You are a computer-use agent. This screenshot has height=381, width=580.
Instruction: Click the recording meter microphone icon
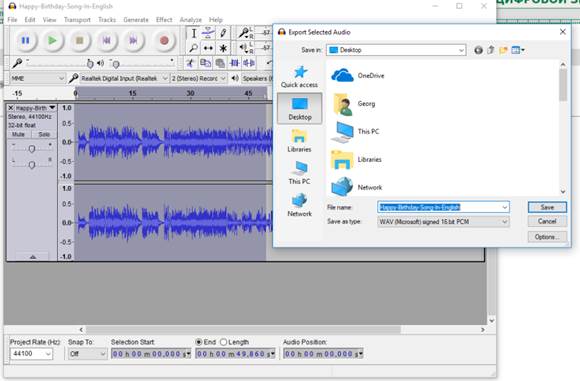[x=243, y=33]
